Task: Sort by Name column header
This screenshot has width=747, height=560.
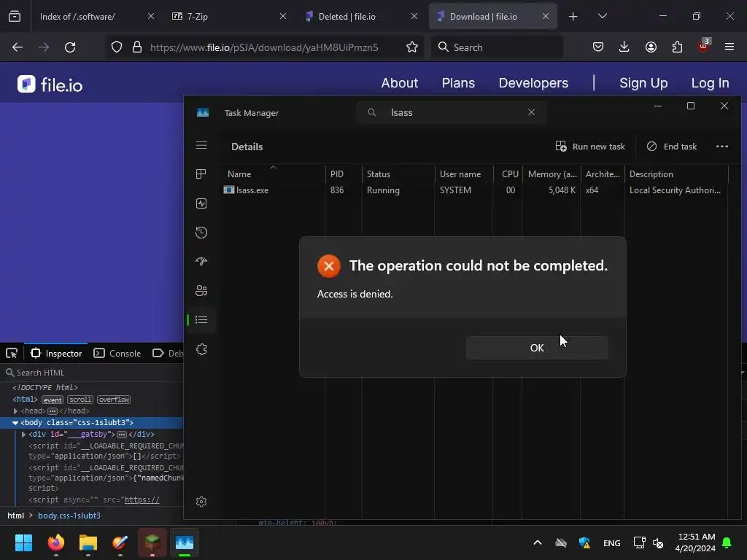Action: point(273,174)
